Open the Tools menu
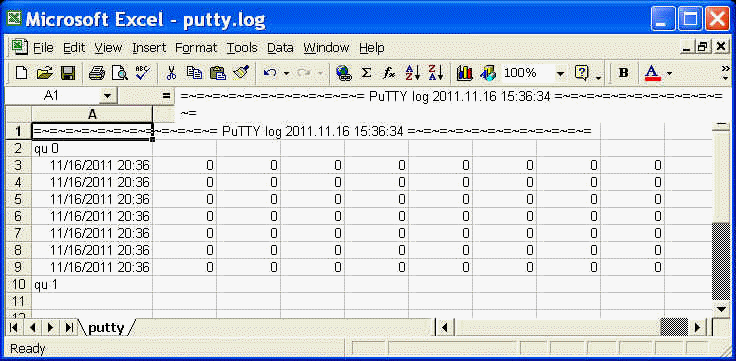 [242, 48]
